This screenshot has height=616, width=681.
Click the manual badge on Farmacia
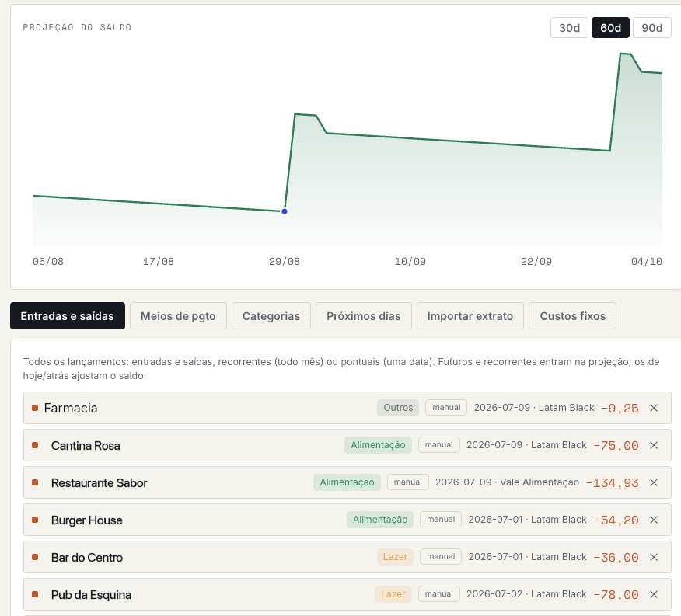pos(446,408)
